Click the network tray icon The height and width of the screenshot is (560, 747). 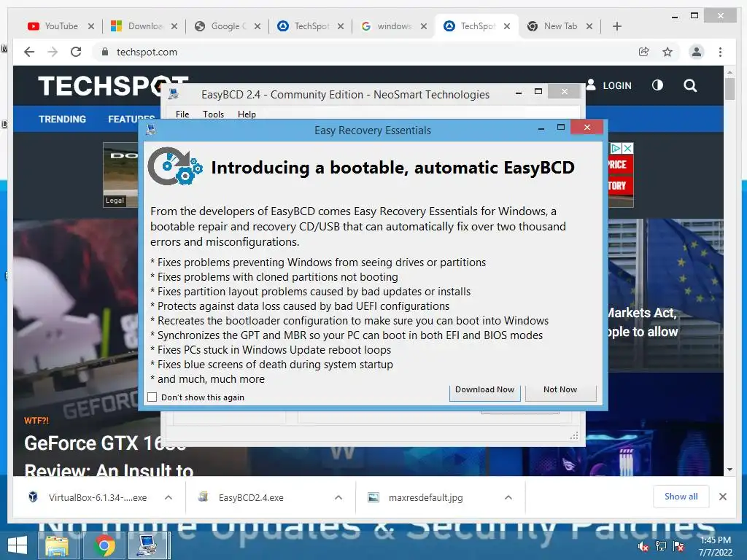click(x=661, y=547)
